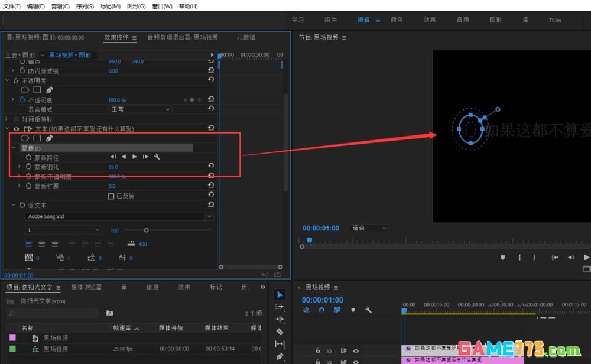
Task: Adjust the font size slider handle
Action: point(146,230)
